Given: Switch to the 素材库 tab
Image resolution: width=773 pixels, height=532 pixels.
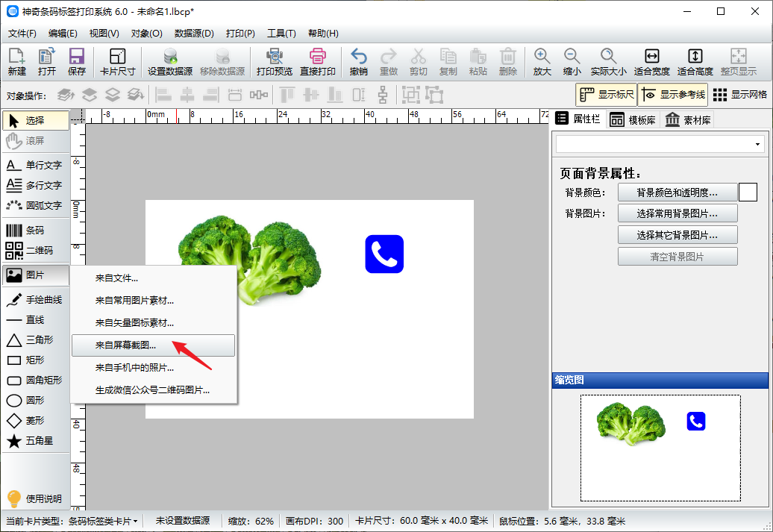Looking at the screenshot, I should (x=688, y=120).
